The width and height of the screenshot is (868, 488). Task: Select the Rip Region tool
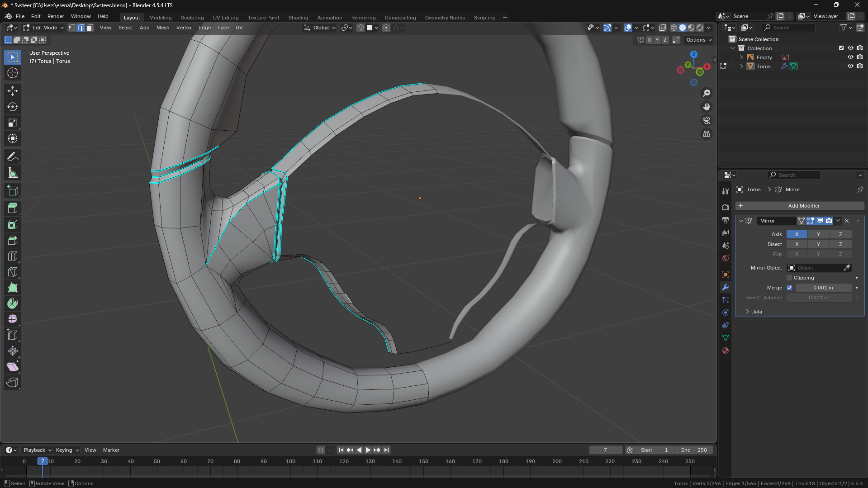[x=13, y=383]
